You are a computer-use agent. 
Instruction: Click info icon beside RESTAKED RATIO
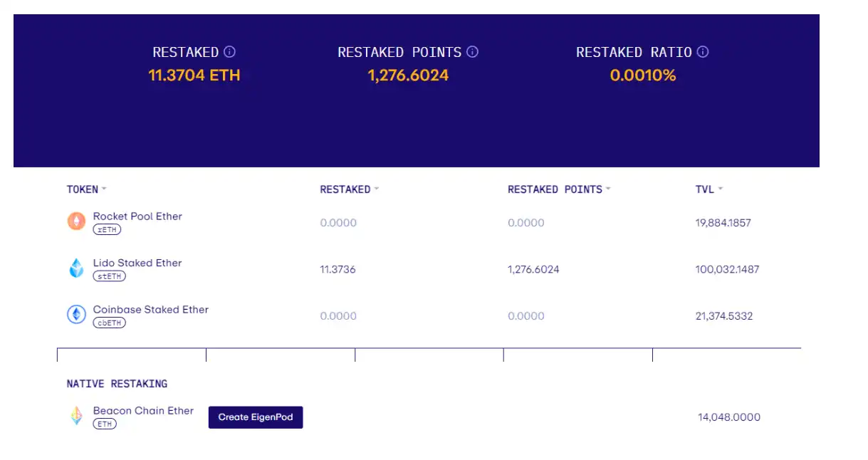[703, 52]
